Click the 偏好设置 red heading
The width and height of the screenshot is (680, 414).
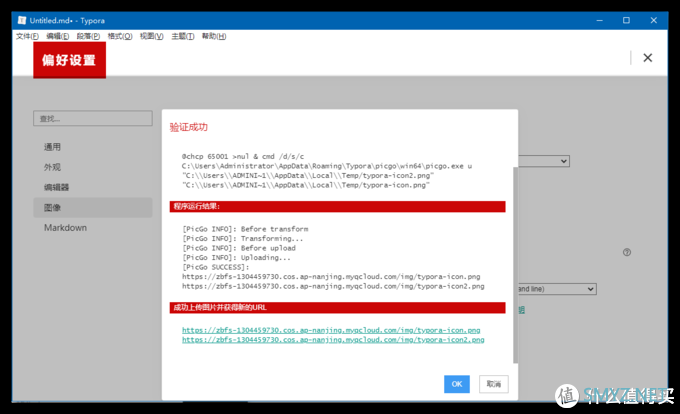(x=69, y=60)
